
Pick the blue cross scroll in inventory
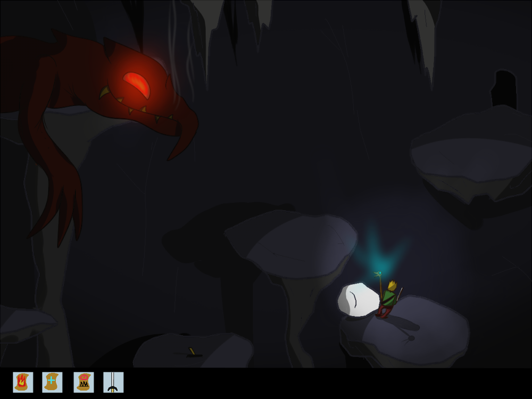[52, 382]
